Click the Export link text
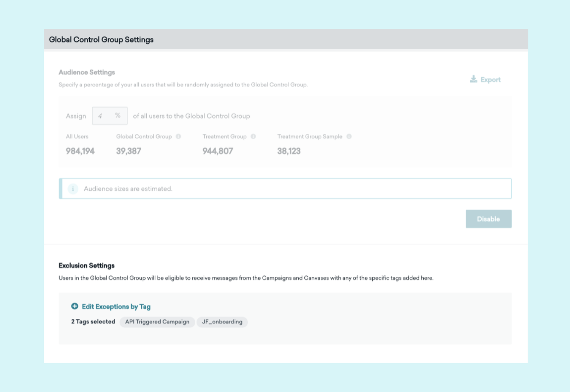 click(490, 80)
